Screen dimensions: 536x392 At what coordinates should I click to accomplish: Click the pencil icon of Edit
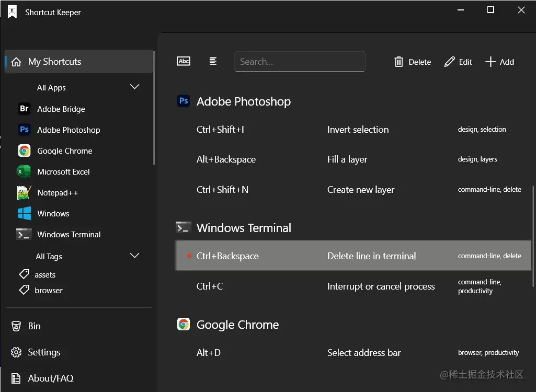[x=450, y=62]
